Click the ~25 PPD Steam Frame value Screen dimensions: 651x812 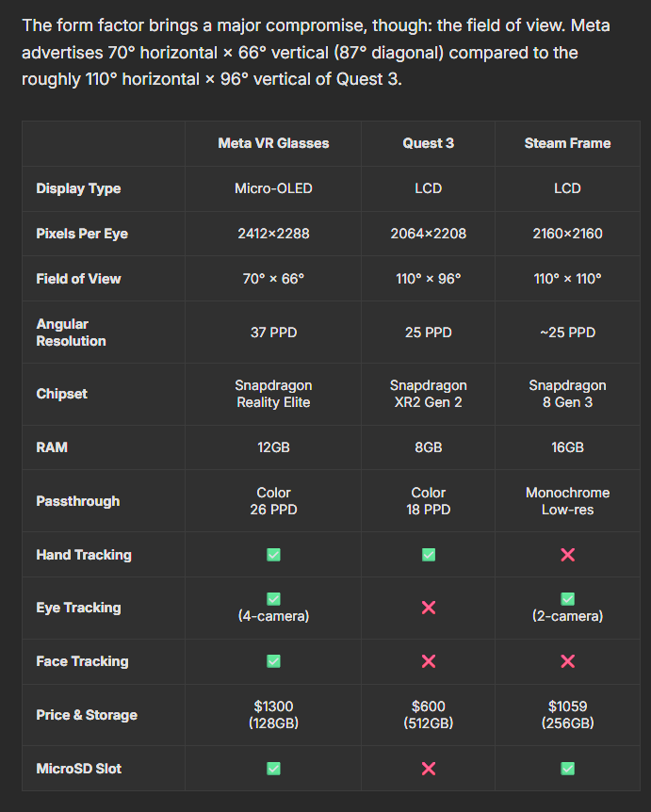tap(567, 333)
